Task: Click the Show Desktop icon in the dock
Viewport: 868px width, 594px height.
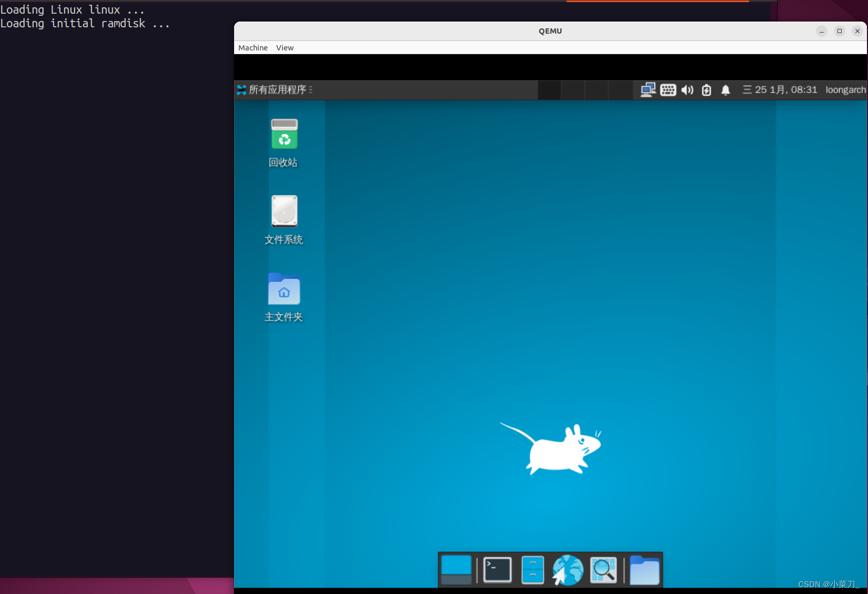Action: [x=456, y=569]
